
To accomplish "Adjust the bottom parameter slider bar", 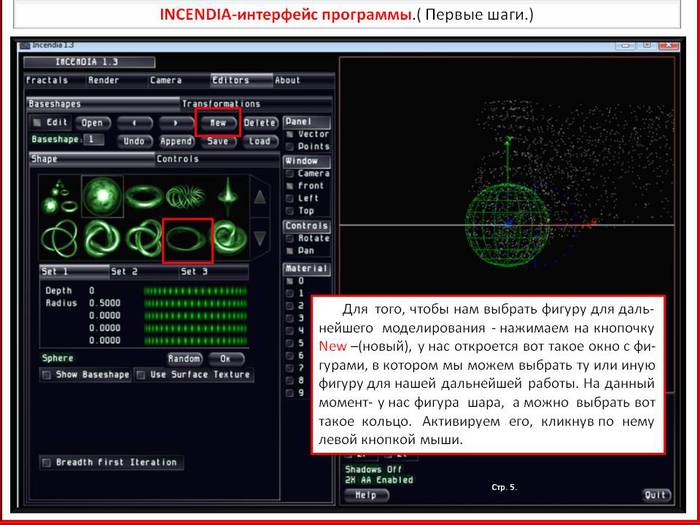I will 196,341.
